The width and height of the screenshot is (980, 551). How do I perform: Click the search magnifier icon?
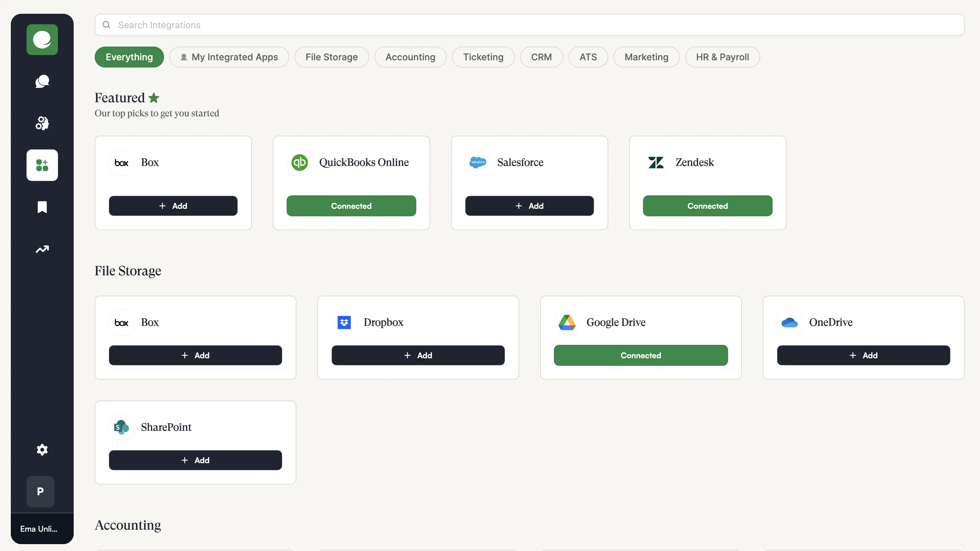click(x=106, y=25)
